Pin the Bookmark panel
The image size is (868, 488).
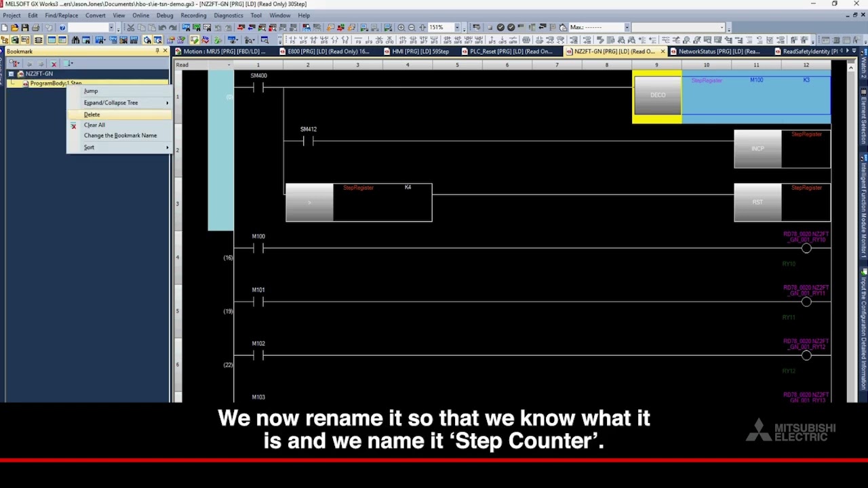(x=157, y=52)
